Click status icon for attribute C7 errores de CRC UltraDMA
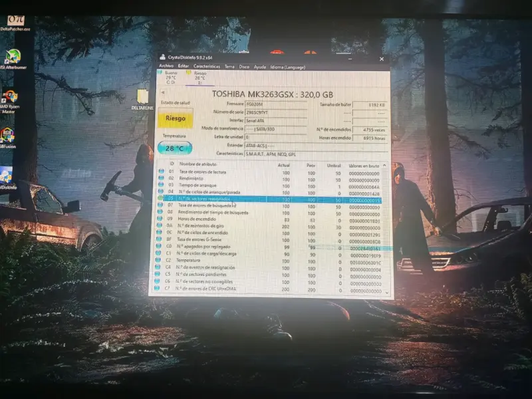 (156, 288)
